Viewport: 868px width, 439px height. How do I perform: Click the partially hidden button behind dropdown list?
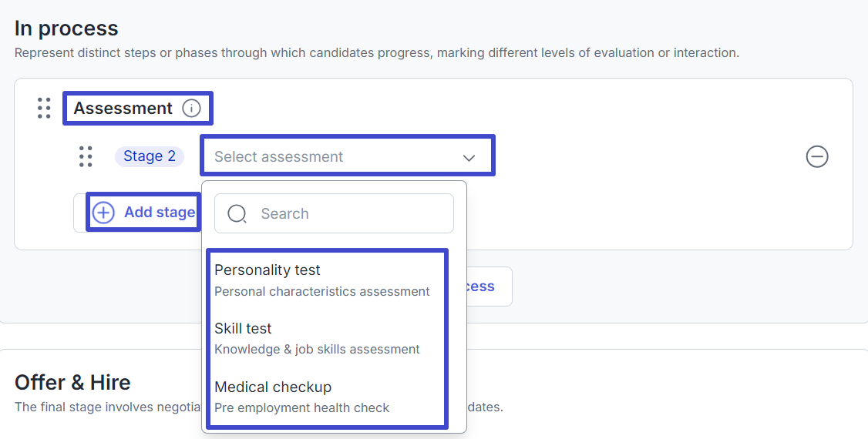click(489, 287)
